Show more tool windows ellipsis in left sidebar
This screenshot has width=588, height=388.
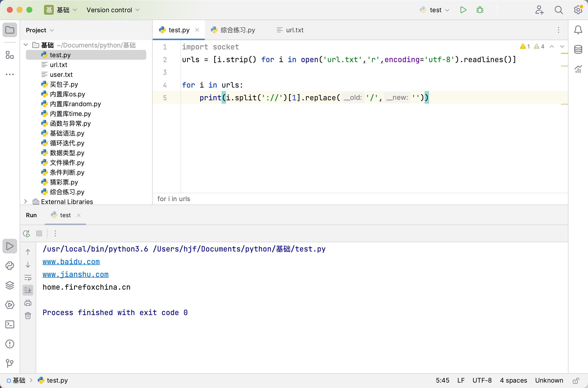click(x=10, y=74)
